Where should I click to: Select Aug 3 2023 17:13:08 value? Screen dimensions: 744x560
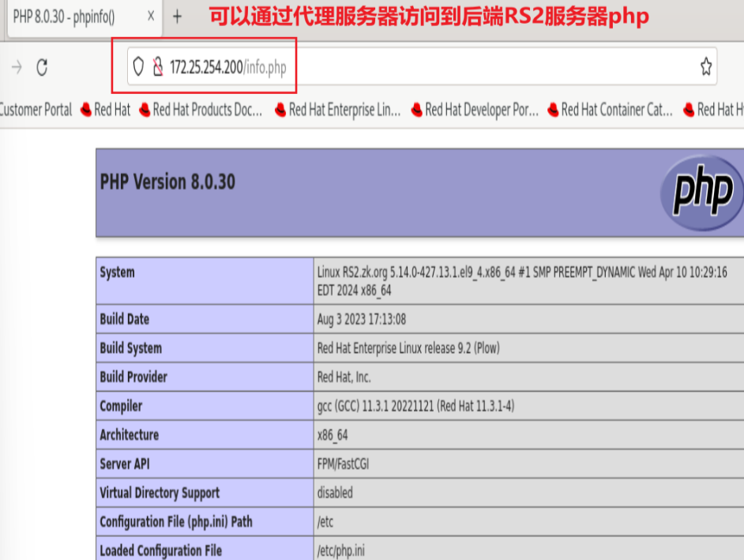tap(362, 319)
